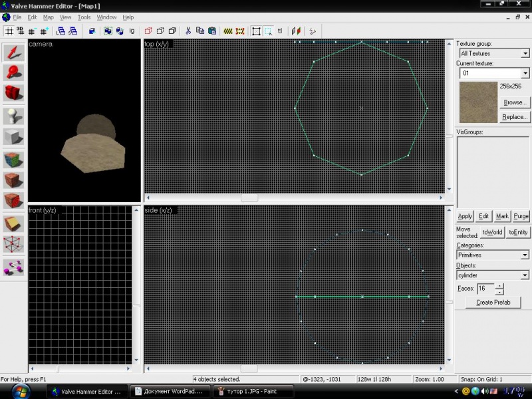The height and width of the screenshot is (399, 532).
Task: Expand the Objects dropdown showing cylinder
Action: [525, 275]
